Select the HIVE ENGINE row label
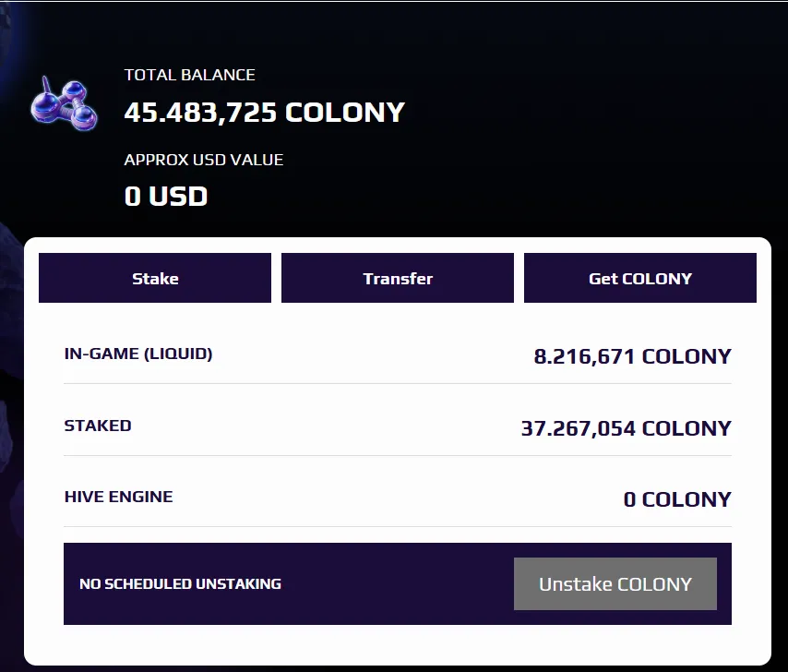788x672 pixels. click(119, 497)
